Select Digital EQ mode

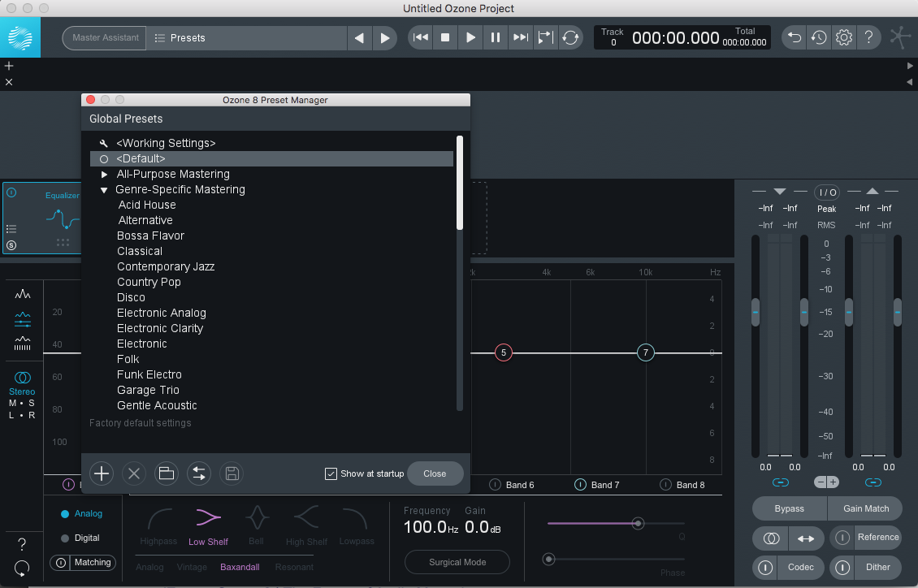tap(80, 538)
